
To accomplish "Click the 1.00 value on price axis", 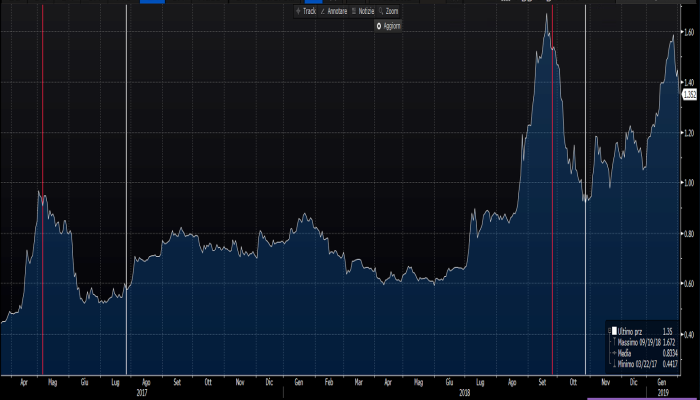I will click(x=688, y=183).
